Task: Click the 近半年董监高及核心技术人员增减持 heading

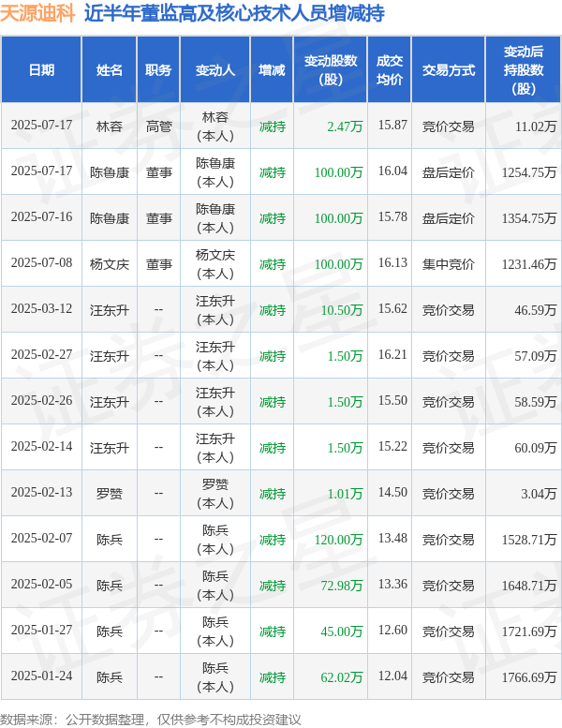Action: (234, 13)
